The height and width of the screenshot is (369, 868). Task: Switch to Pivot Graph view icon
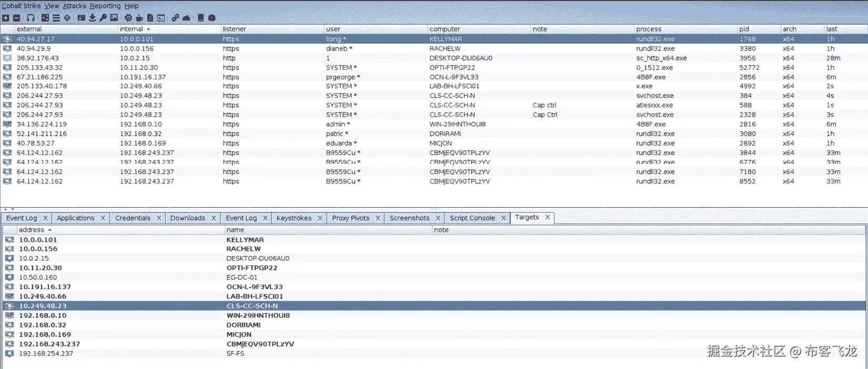pyautogui.click(x=45, y=18)
